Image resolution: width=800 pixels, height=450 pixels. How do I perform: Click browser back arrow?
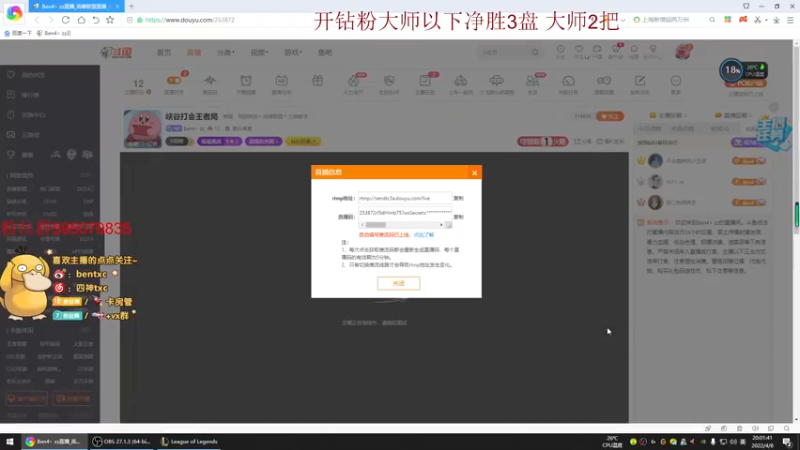(37, 20)
